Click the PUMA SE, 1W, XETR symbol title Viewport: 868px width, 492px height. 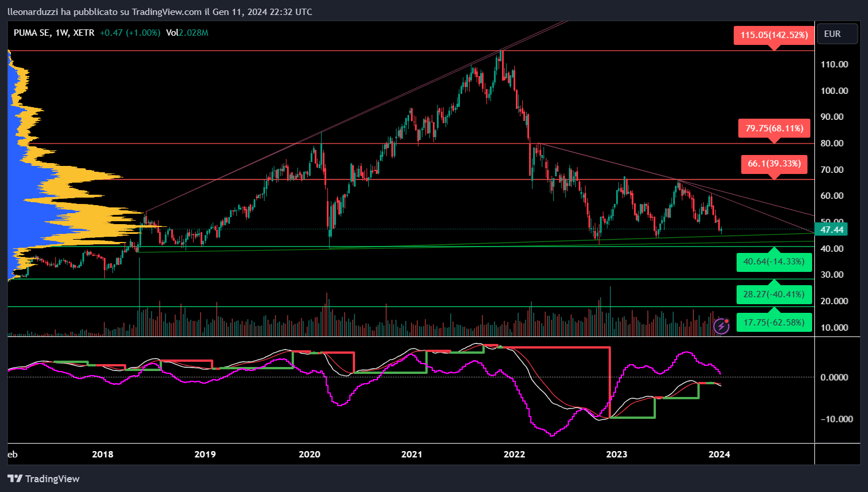click(x=54, y=33)
